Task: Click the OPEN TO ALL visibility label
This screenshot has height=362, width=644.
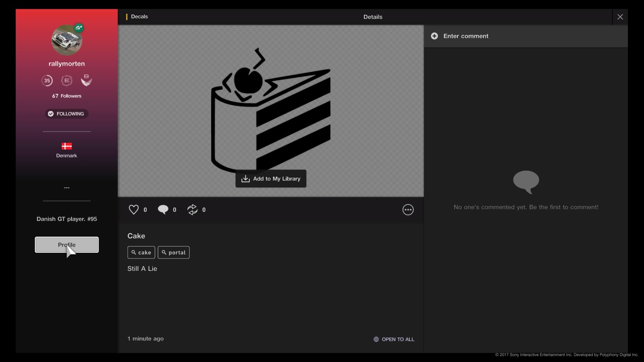Action: click(x=398, y=339)
